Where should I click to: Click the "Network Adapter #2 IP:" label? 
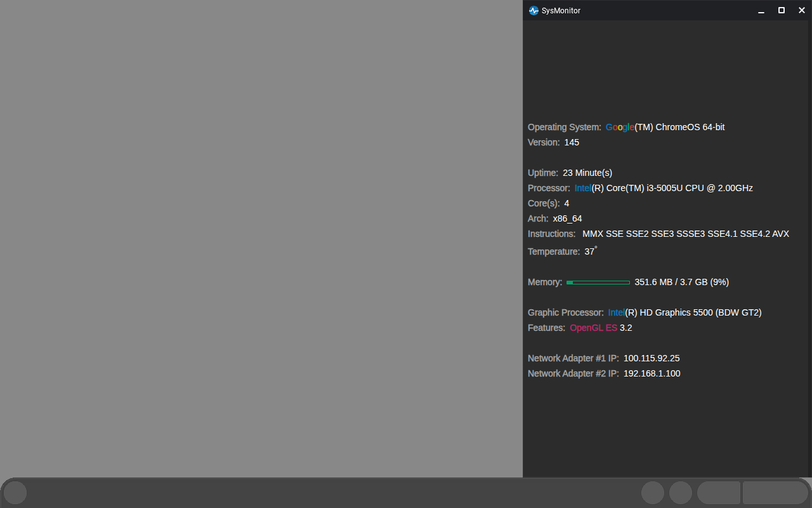pyautogui.click(x=573, y=373)
